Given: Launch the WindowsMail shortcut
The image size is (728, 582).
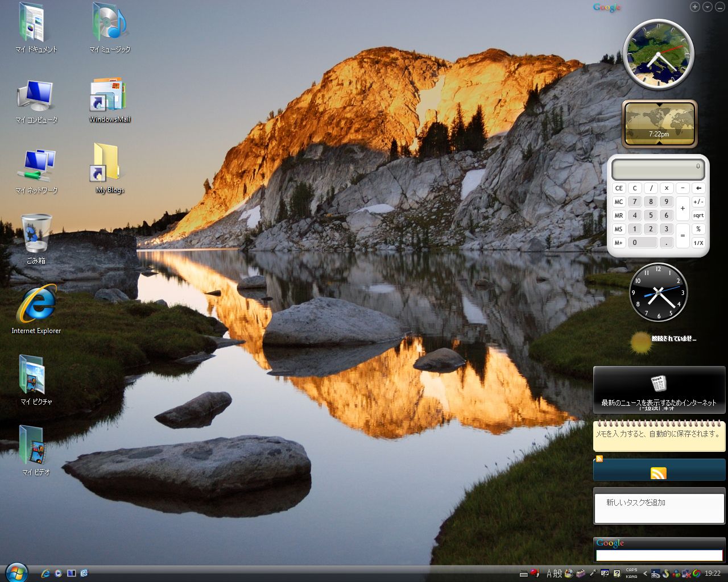Looking at the screenshot, I should coord(110,100).
